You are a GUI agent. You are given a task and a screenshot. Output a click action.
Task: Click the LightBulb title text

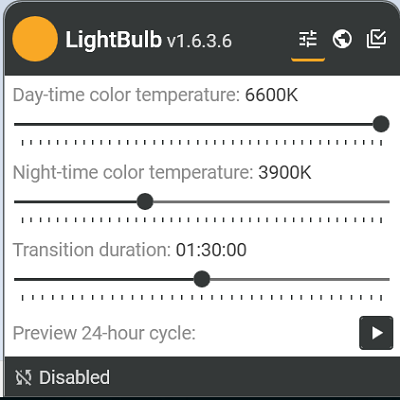click(113, 40)
